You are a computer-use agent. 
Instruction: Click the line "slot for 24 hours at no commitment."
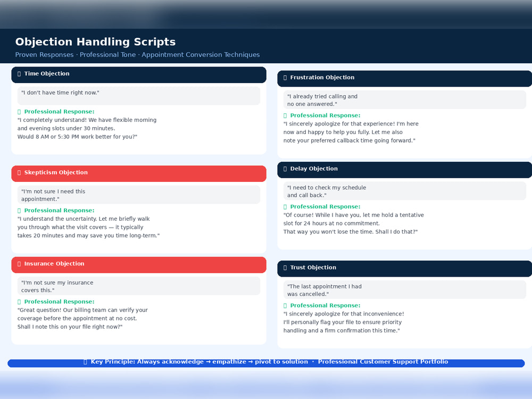point(331,223)
